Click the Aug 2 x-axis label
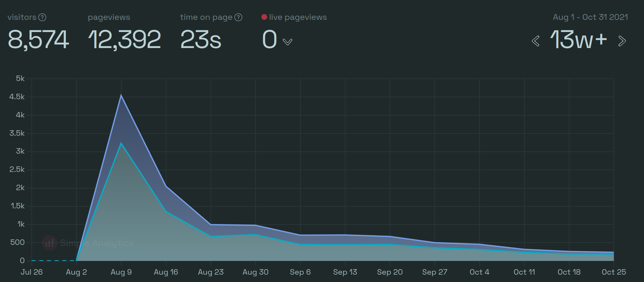Screen dimensions: 644x282 76,272
